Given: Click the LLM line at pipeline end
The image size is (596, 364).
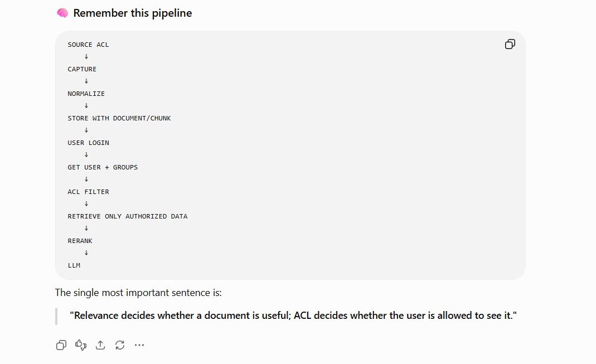Looking at the screenshot, I should click(x=74, y=265).
